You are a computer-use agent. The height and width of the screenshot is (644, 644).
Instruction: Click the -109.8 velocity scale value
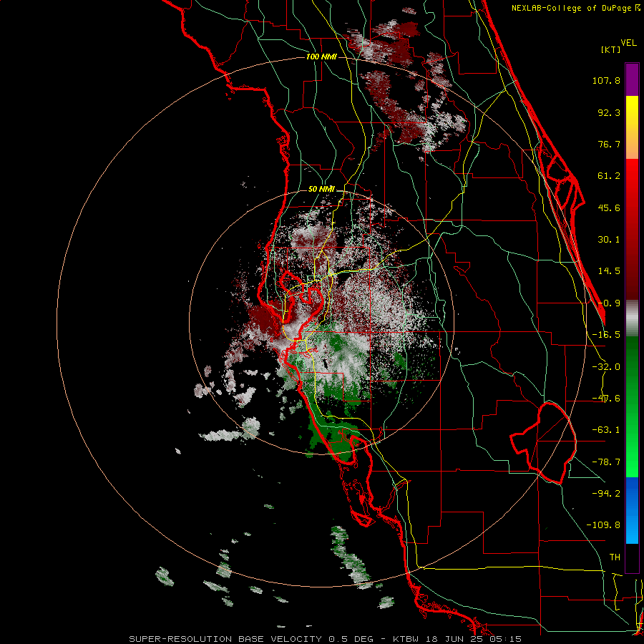pos(603,525)
